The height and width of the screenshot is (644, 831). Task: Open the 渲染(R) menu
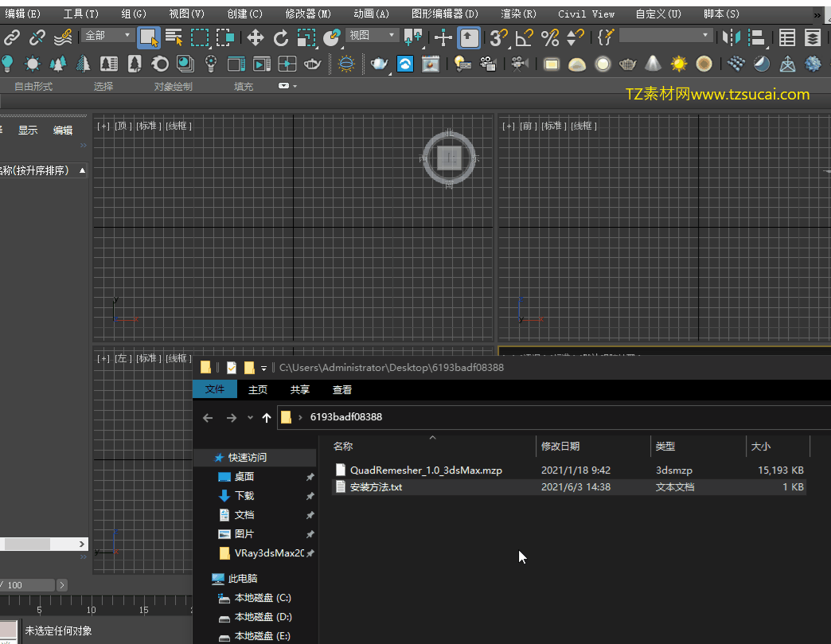click(x=518, y=14)
